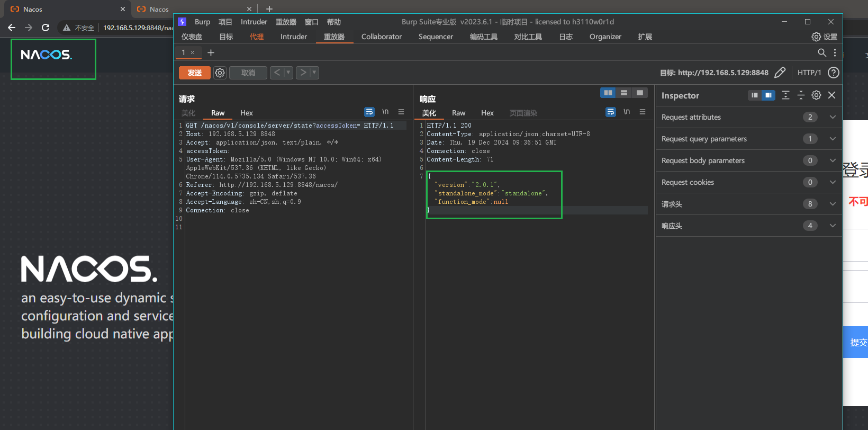
Task: Close the Inspector panel with X
Action: (831, 95)
